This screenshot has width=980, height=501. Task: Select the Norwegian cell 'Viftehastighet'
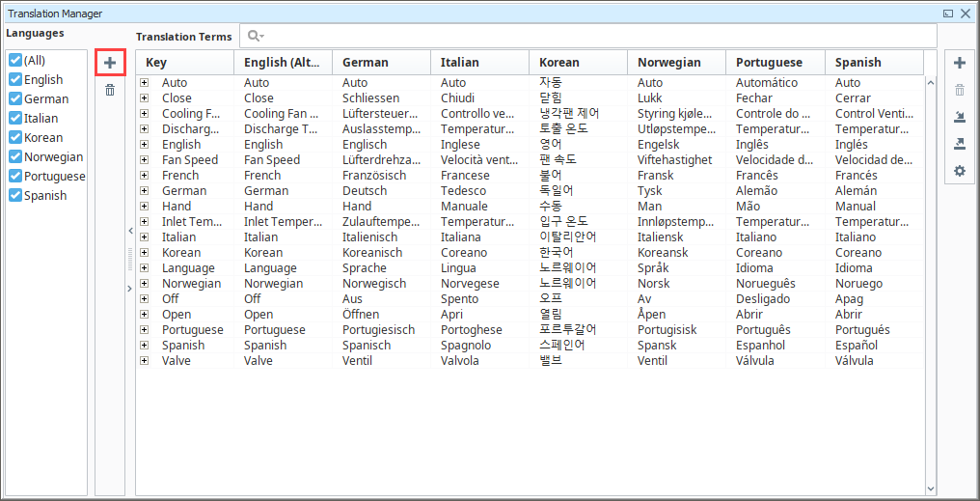[674, 159]
